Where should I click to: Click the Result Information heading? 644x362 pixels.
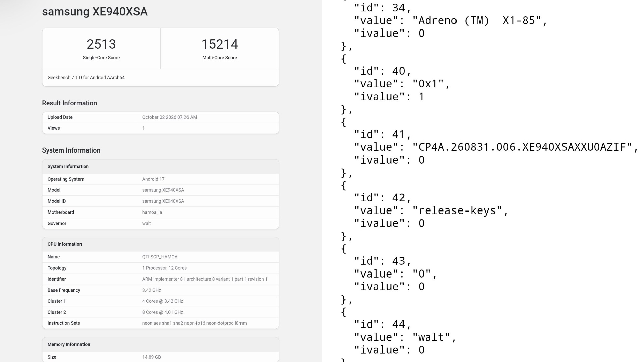pos(69,103)
